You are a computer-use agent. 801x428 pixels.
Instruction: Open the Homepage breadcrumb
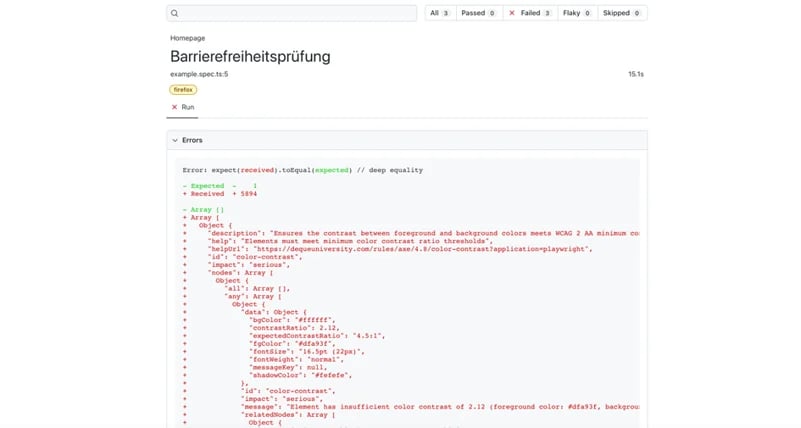tap(187, 38)
